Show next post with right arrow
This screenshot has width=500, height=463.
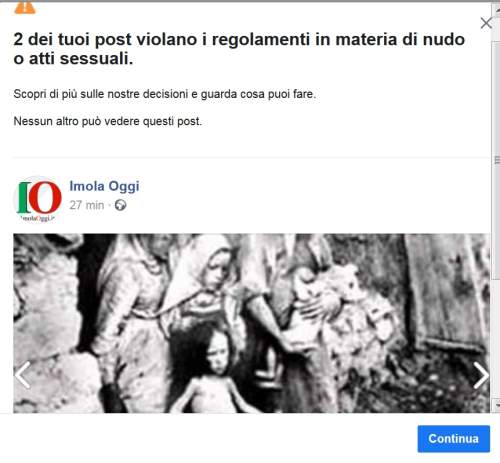(481, 375)
